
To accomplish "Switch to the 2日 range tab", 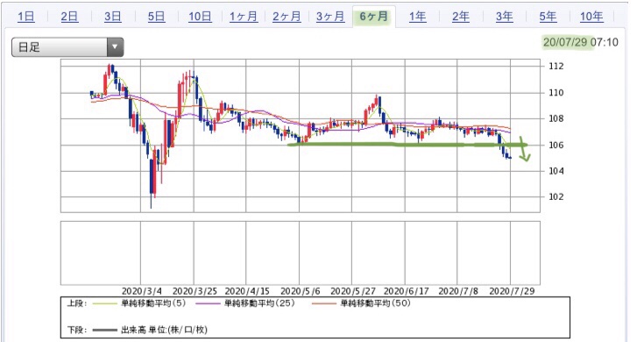I will 69,17.
